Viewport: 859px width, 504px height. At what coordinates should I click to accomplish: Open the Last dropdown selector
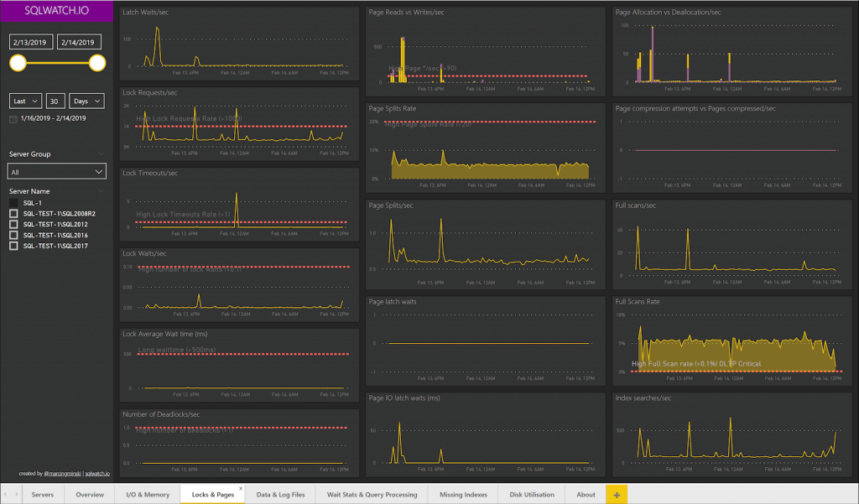25,101
